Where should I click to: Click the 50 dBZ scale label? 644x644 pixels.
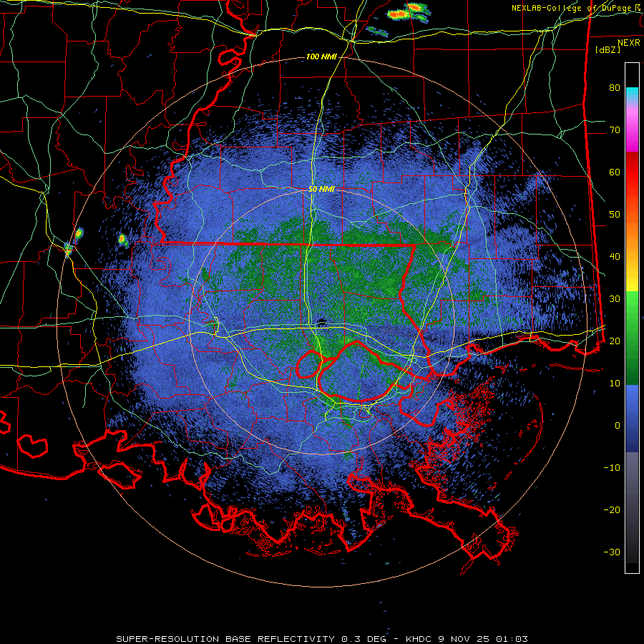point(615,215)
